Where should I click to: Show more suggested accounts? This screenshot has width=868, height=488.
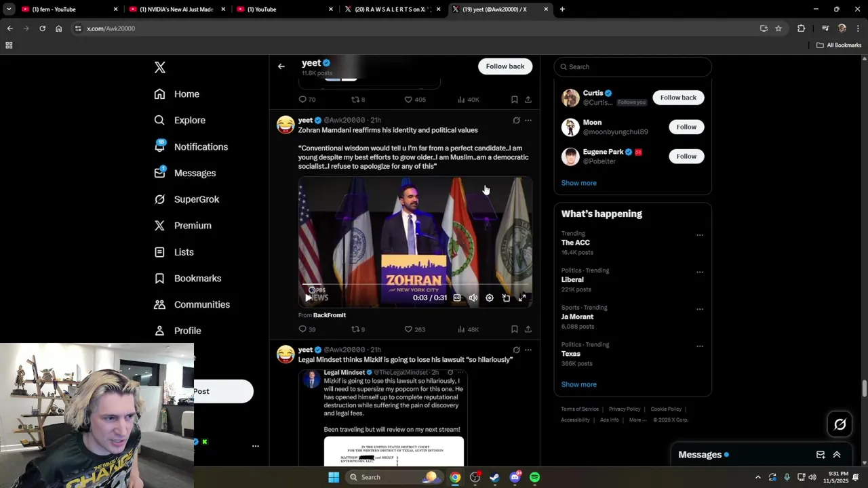pyautogui.click(x=578, y=183)
